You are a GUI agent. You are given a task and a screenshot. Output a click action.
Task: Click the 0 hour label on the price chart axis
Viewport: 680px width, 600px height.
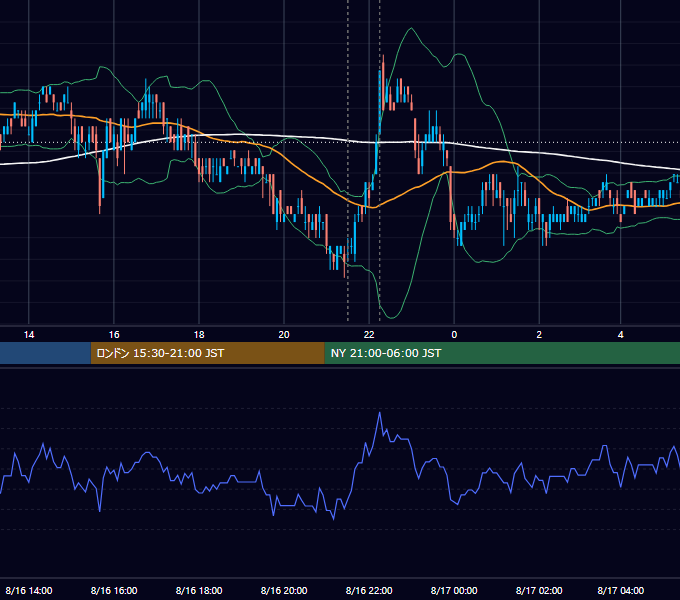(x=454, y=335)
